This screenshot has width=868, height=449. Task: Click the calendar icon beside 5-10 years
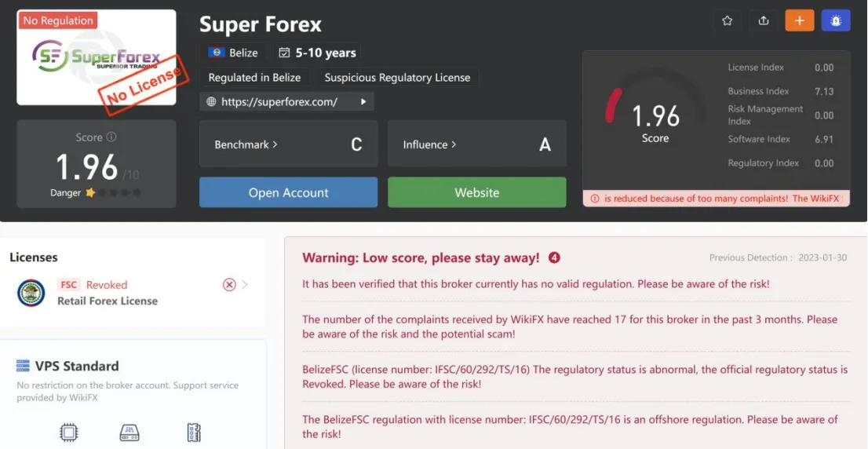284,53
